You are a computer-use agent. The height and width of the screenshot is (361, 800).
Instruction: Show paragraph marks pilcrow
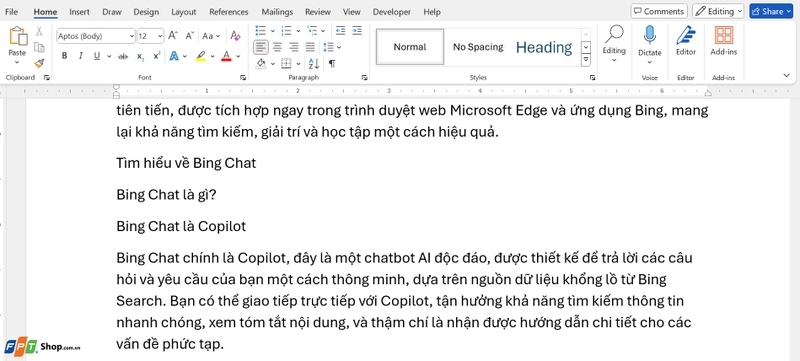(x=332, y=64)
